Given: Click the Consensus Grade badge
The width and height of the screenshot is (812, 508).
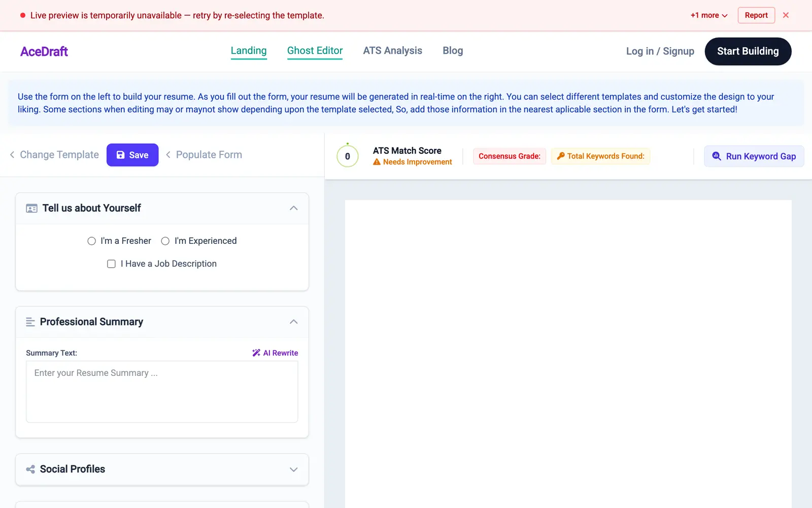Looking at the screenshot, I should [x=510, y=156].
